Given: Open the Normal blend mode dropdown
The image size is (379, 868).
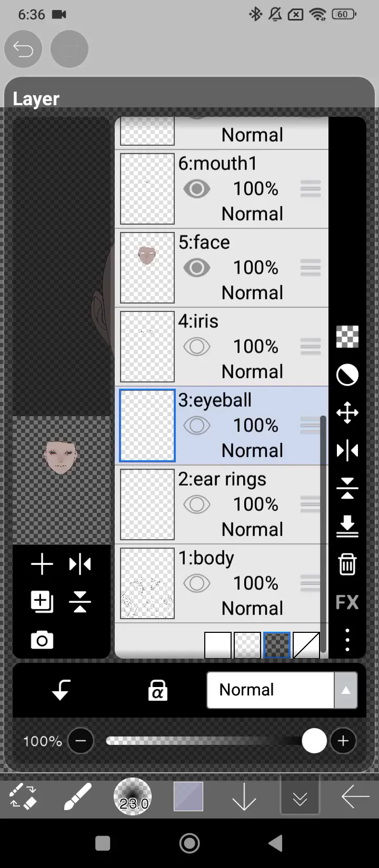Looking at the screenshot, I should click(282, 690).
